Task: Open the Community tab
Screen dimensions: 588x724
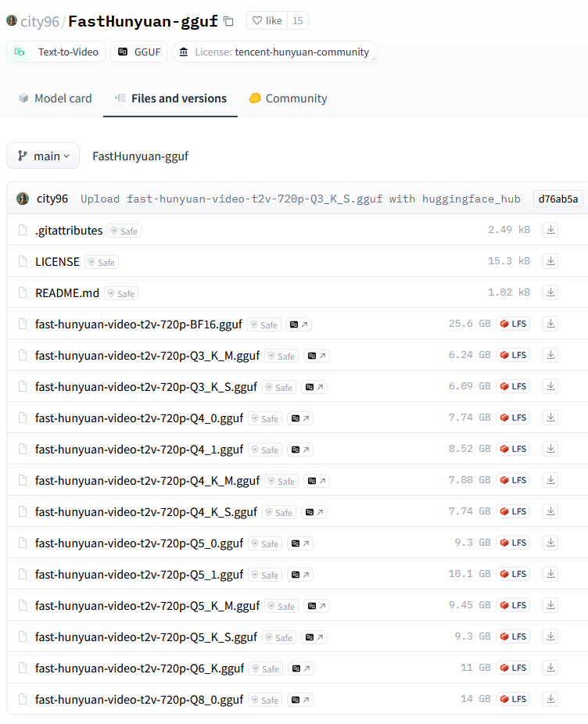Action: pos(288,99)
